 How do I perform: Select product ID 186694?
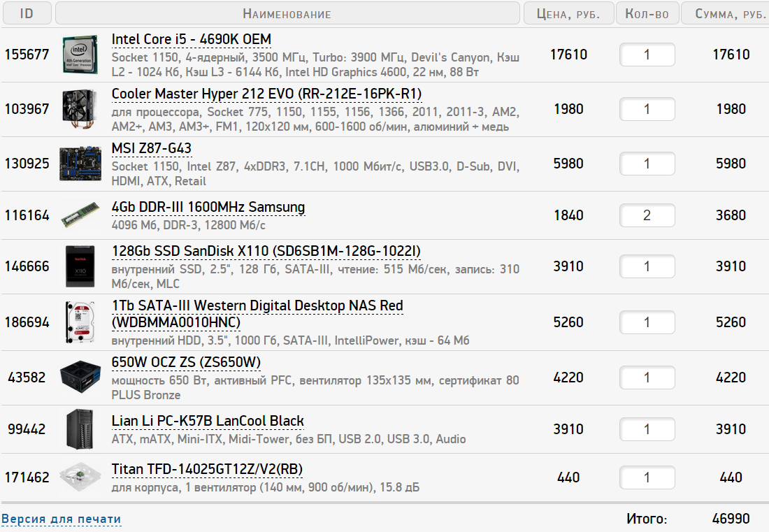(27, 322)
